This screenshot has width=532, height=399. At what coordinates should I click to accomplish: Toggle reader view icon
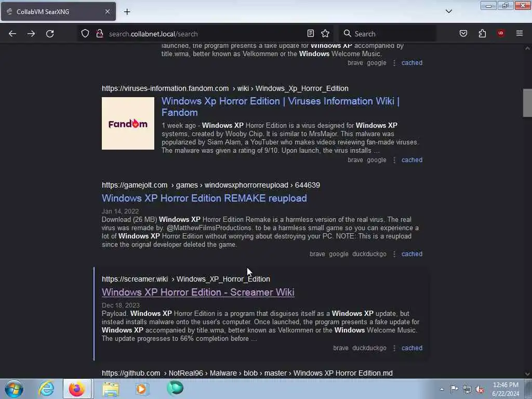point(311,33)
